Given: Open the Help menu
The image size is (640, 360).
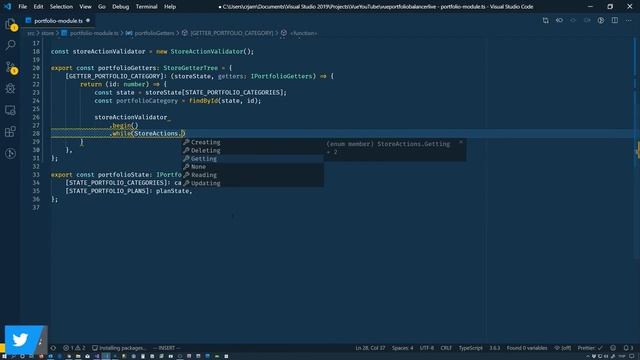Looking at the screenshot, I should 170,7.
